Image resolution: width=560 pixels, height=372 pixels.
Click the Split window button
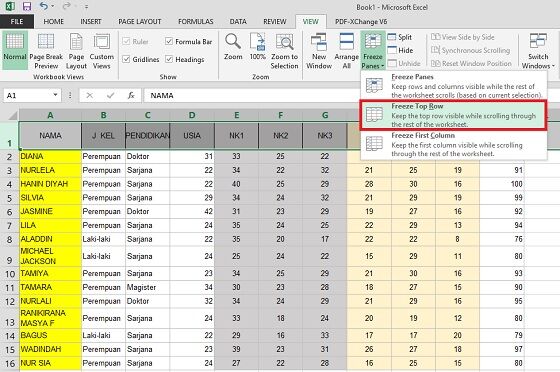400,37
